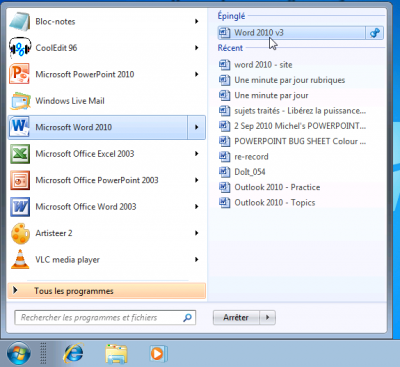Launch Artisteer 2 palette icon
400x367 pixels.
[20, 233]
